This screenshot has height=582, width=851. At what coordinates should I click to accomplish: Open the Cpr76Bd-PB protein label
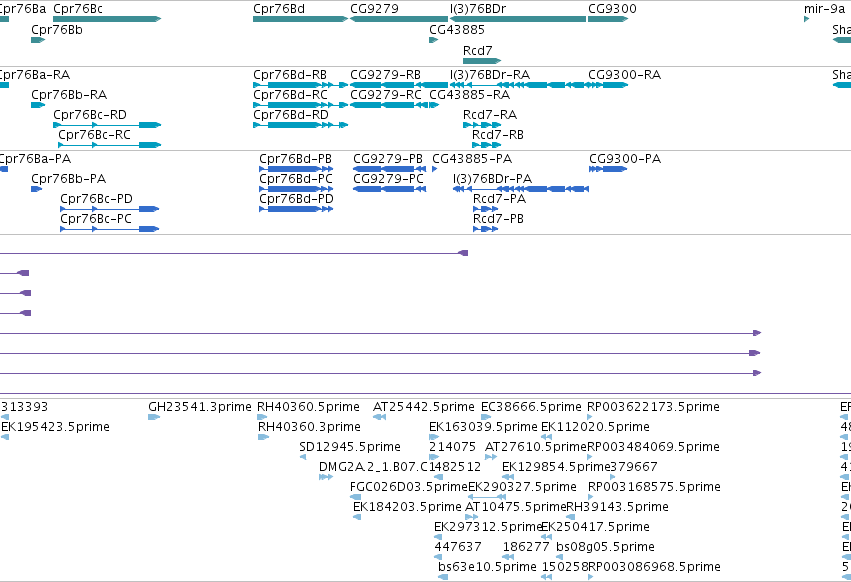pos(295,159)
